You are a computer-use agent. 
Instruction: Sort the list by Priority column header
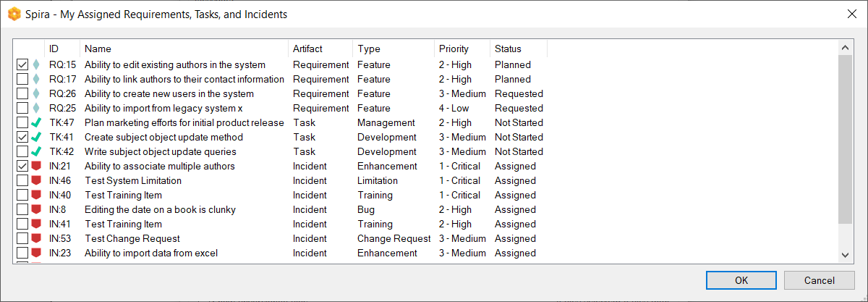(454, 49)
